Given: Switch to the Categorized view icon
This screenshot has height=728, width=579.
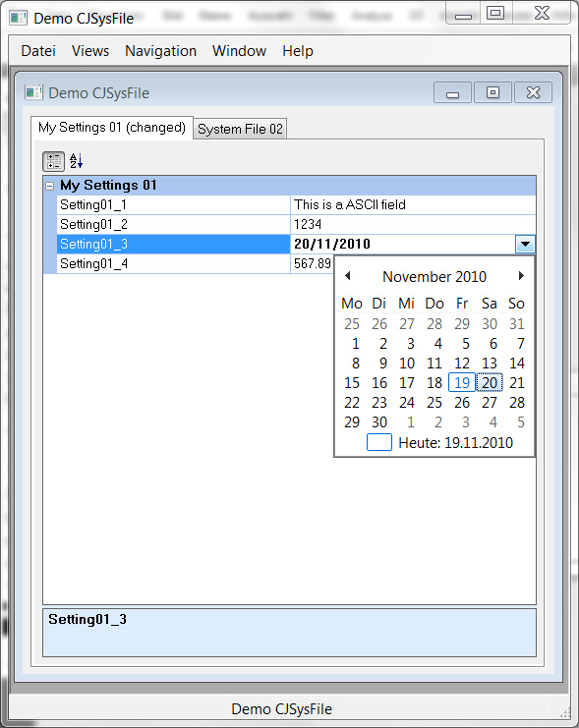Looking at the screenshot, I should [53, 161].
